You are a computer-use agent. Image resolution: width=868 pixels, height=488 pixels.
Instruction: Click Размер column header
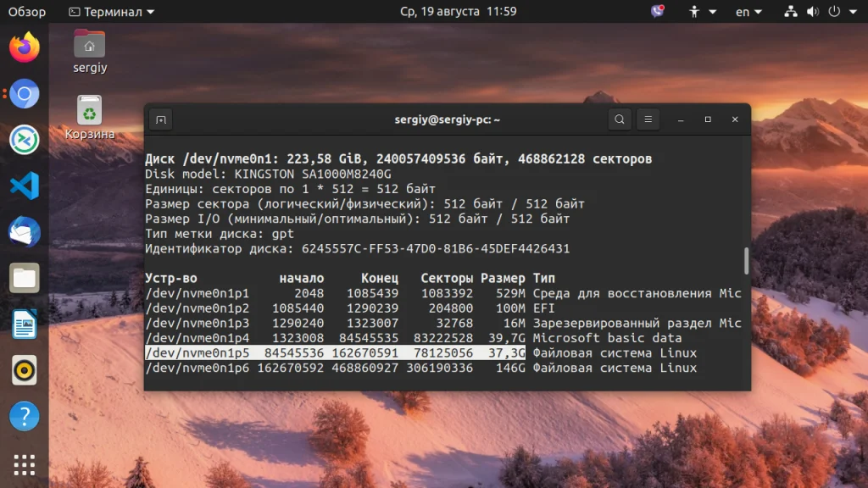pyautogui.click(x=503, y=278)
